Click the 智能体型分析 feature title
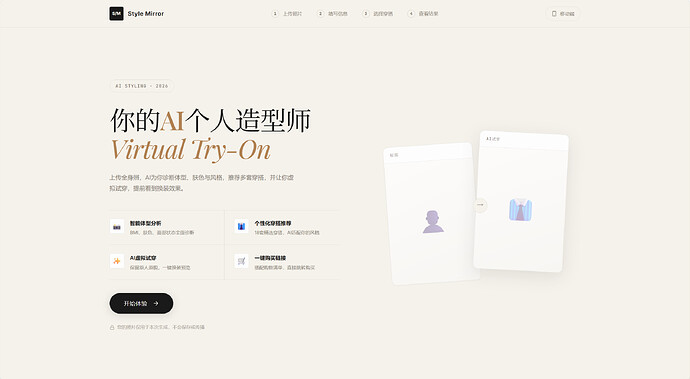 click(x=145, y=223)
